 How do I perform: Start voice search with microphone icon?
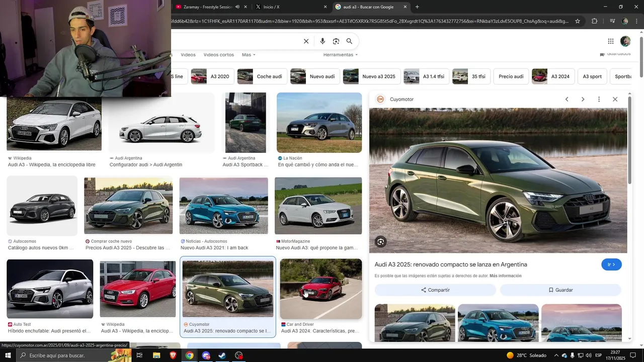tap(323, 41)
